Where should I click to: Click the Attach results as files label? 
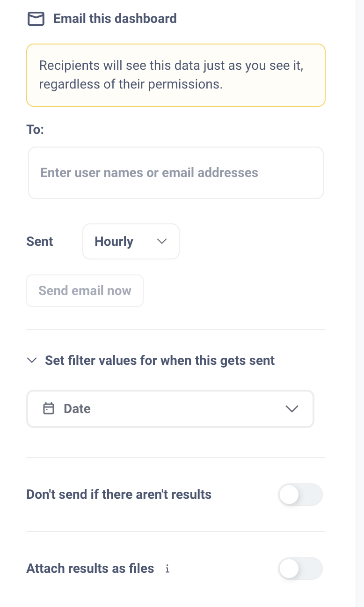[x=90, y=569]
